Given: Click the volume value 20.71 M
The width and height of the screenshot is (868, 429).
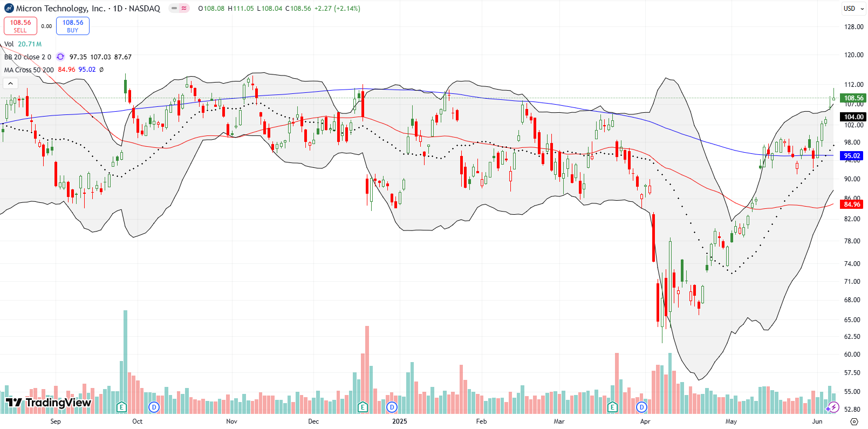Looking at the screenshot, I should coord(30,44).
